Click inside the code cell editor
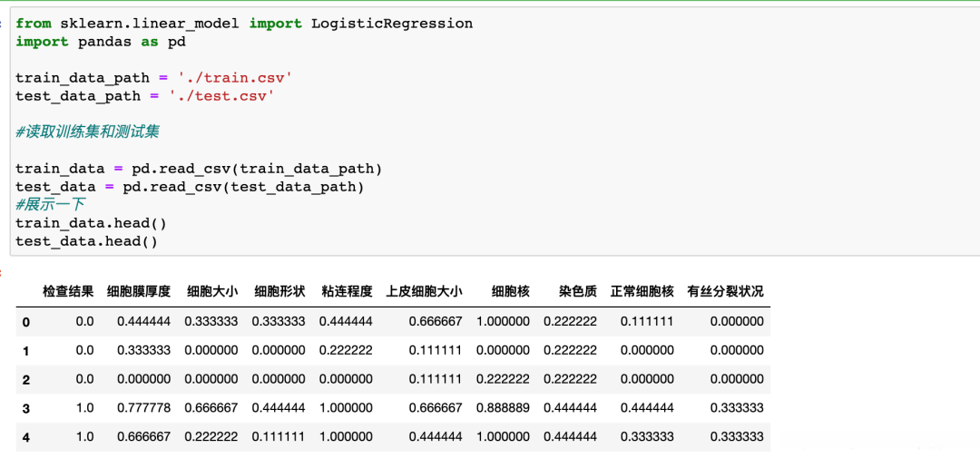This screenshot has height=458, width=980. click(x=495, y=132)
